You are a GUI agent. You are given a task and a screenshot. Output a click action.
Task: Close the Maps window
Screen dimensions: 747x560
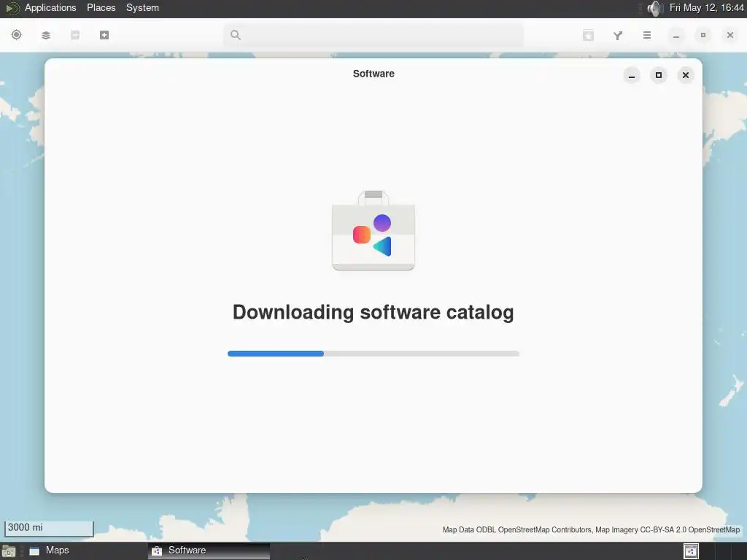coord(729,35)
